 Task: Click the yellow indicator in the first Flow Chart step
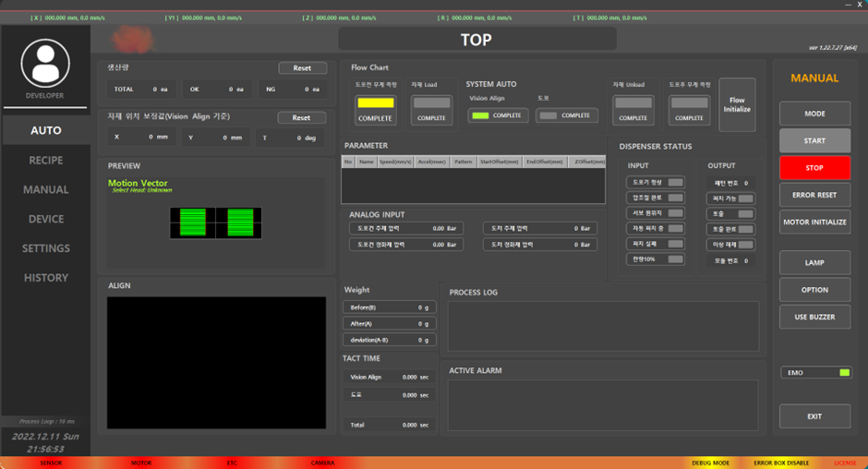coord(375,103)
